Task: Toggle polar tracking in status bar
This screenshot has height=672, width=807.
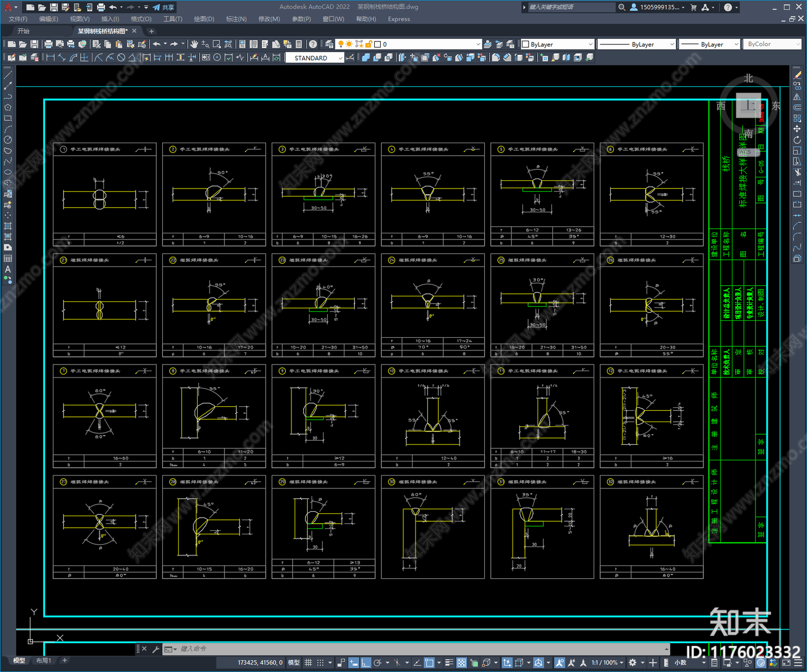Action: 377,662
